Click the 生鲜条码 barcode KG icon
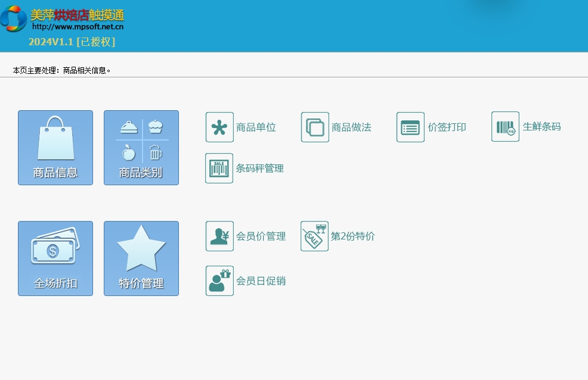Image resolution: width=588 pixels, height=380 pixels. (x=505, y=127)
